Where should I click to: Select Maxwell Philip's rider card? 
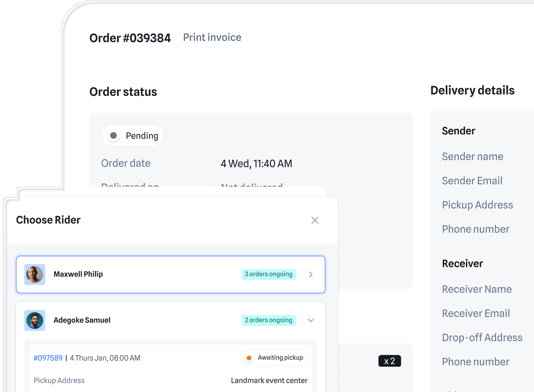[x=170, y=274]
